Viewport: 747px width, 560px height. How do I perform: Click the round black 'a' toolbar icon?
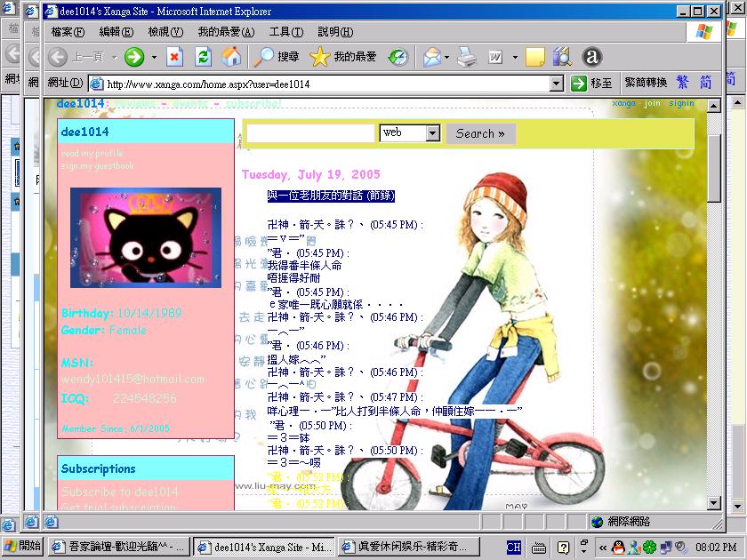(x=591, y=57)
